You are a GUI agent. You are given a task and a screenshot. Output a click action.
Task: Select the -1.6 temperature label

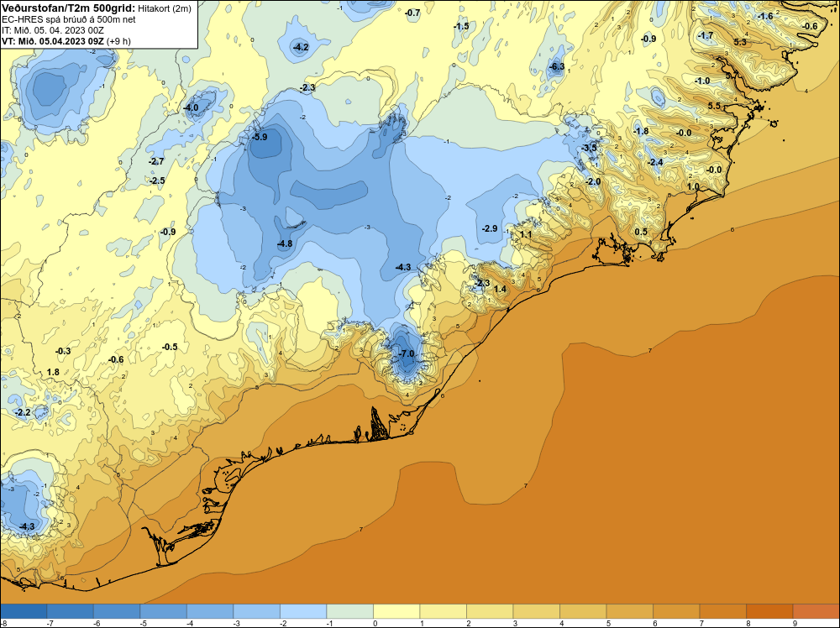[x=765, y=17]
